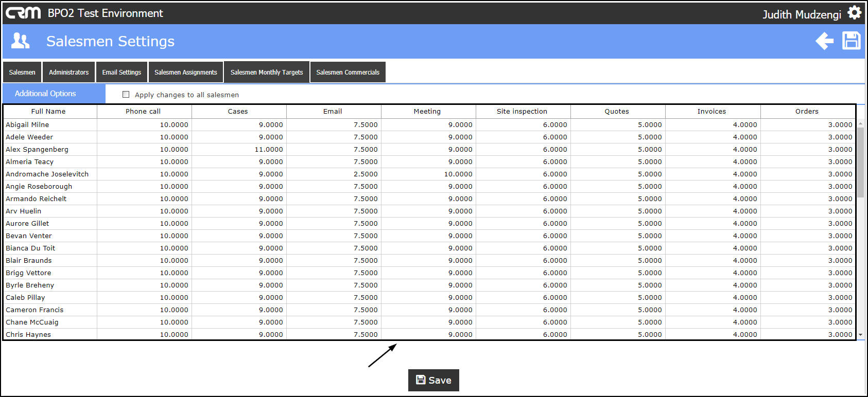Open the Salesmen tab

coord(22,73)
